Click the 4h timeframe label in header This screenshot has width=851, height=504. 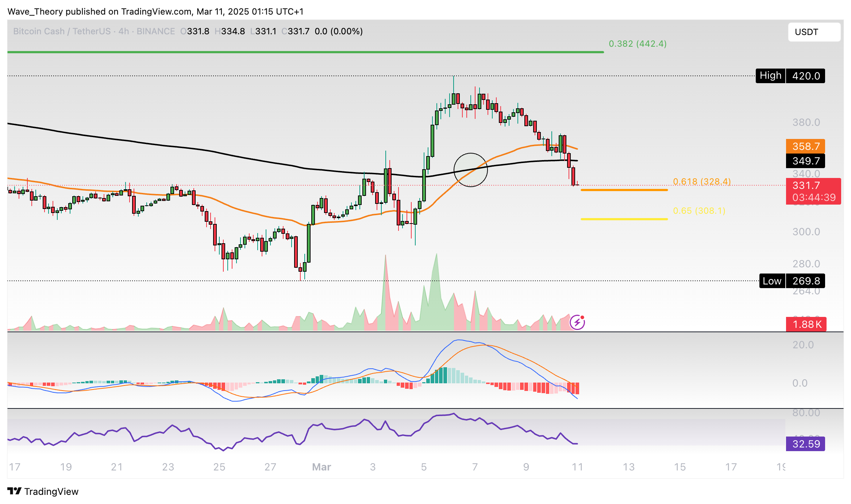(124, 31)
